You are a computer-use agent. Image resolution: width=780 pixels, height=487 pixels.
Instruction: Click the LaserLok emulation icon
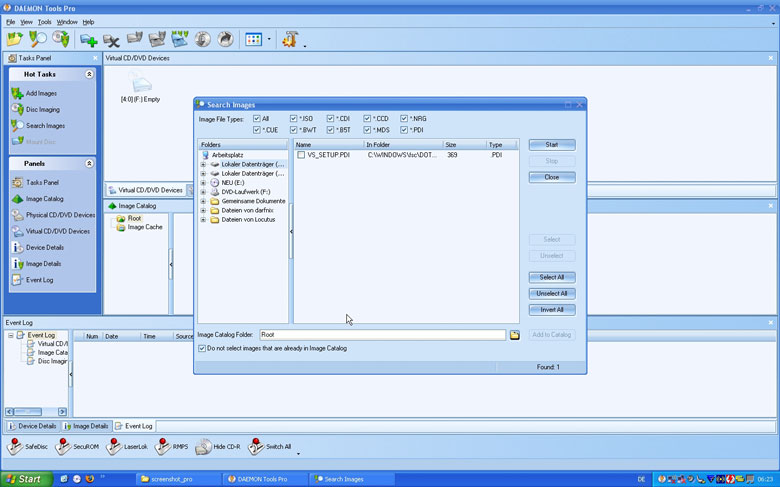tap(114, 447)
